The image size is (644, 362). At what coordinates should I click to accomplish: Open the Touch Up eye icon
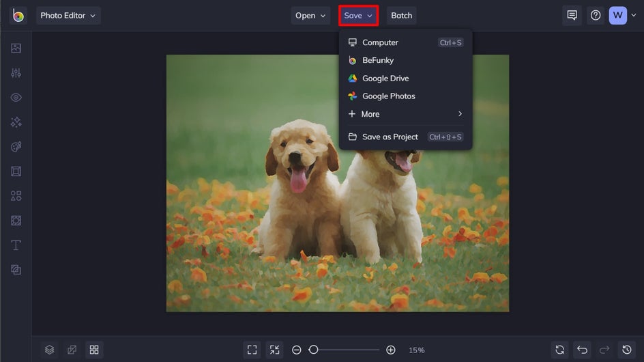click(16, 98)
